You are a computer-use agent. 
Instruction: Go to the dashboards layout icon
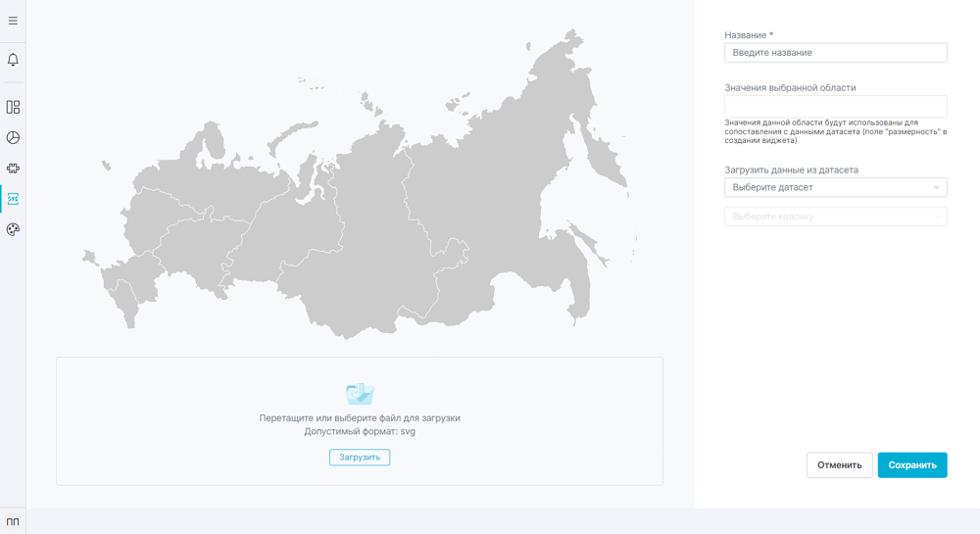tap(13, 107)
